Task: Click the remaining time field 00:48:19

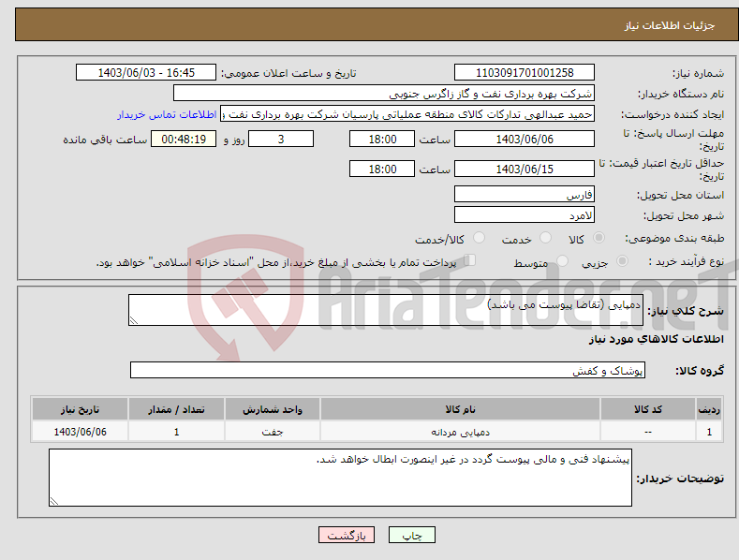Action: [184, 139]
